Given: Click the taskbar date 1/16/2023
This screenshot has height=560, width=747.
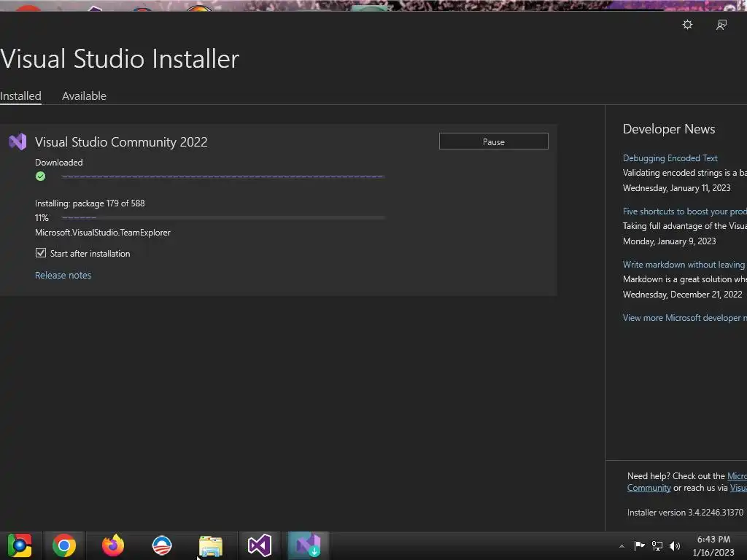Looking at the screenshot, I should pyautogui.click(x=713, y=553).
